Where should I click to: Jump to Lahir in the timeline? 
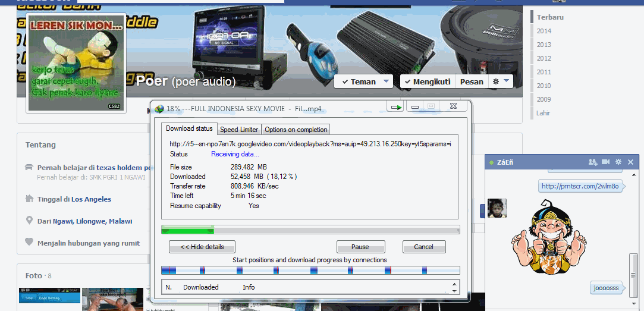[543, 112]
